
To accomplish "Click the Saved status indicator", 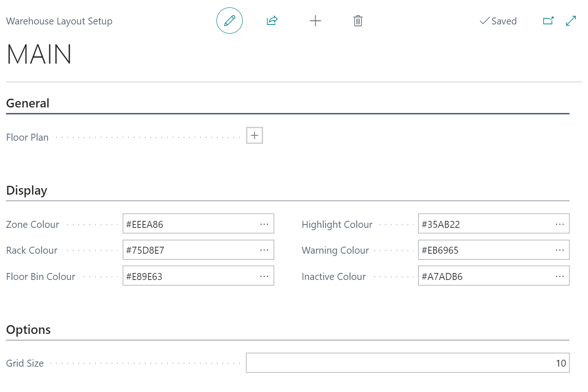I will (x=498, y=21).
